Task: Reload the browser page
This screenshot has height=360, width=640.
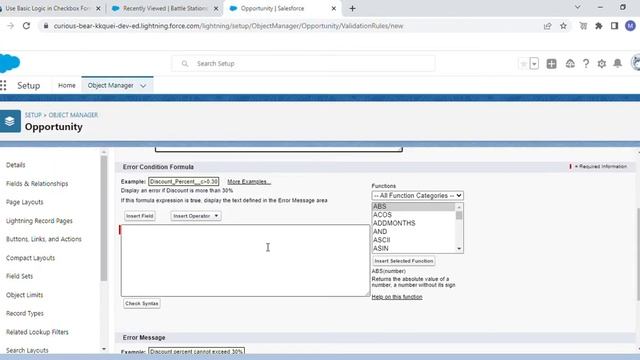Action: point(27,26)
